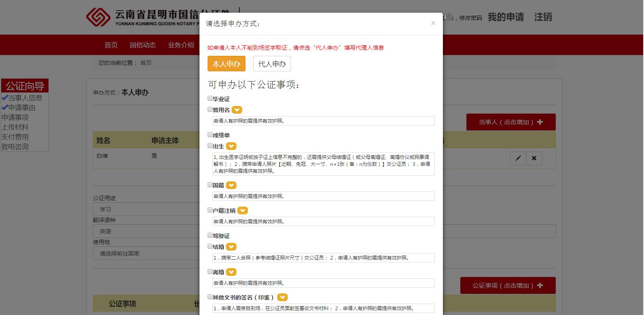Click the notary office logo
Viewport: 644px width, 315px height.
(98, 17)
